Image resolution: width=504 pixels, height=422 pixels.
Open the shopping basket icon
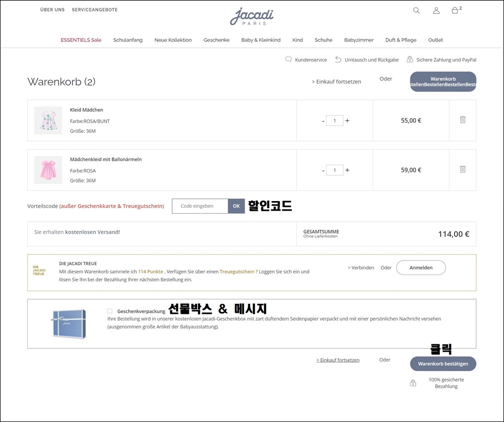pyautogui.click(x=455, y=10)
